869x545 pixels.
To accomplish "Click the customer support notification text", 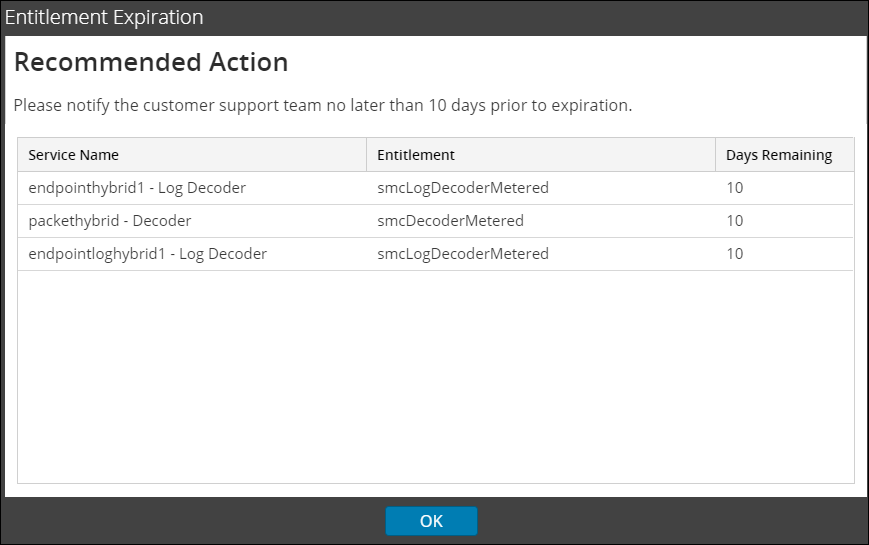I will 322,105.
